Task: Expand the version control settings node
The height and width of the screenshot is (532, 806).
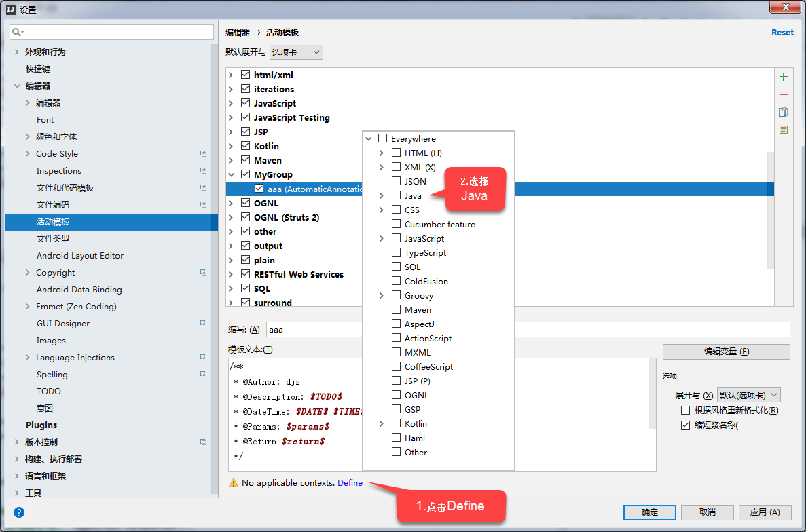Action: [x=17, y=442]
